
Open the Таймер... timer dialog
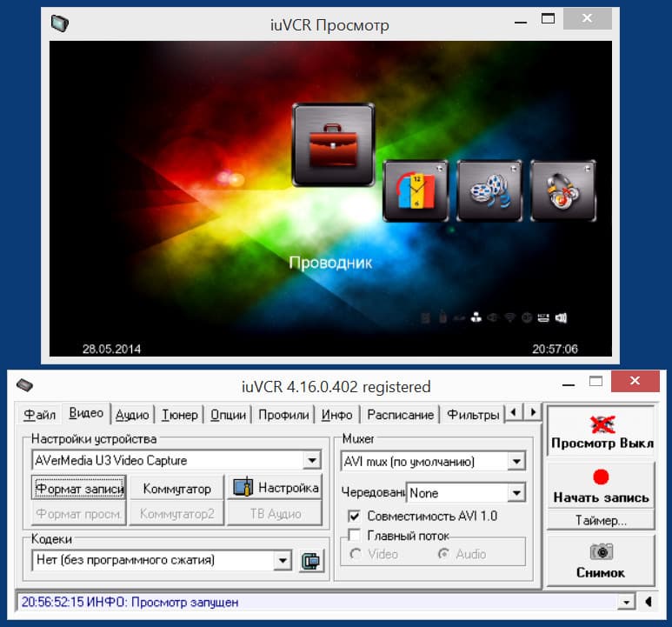point(602,520)
